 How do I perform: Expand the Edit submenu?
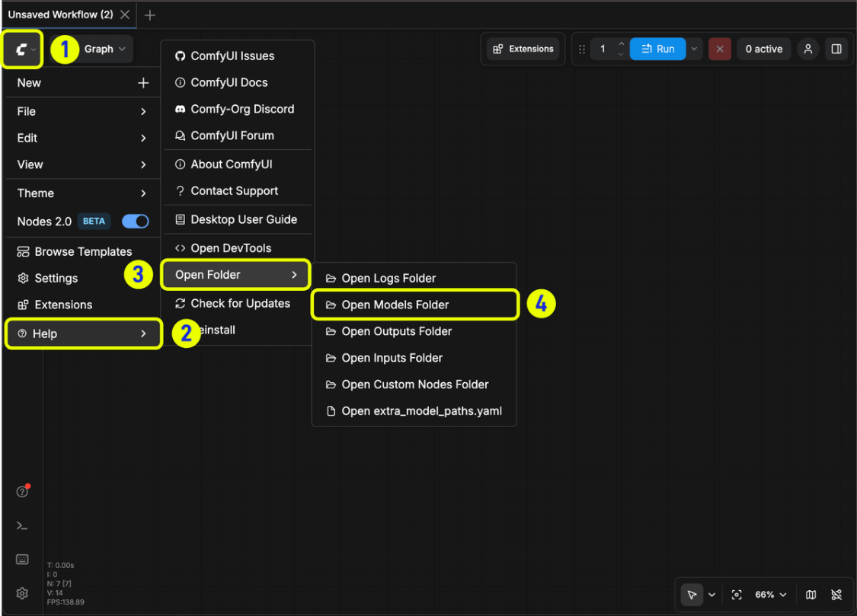(82, 138)
